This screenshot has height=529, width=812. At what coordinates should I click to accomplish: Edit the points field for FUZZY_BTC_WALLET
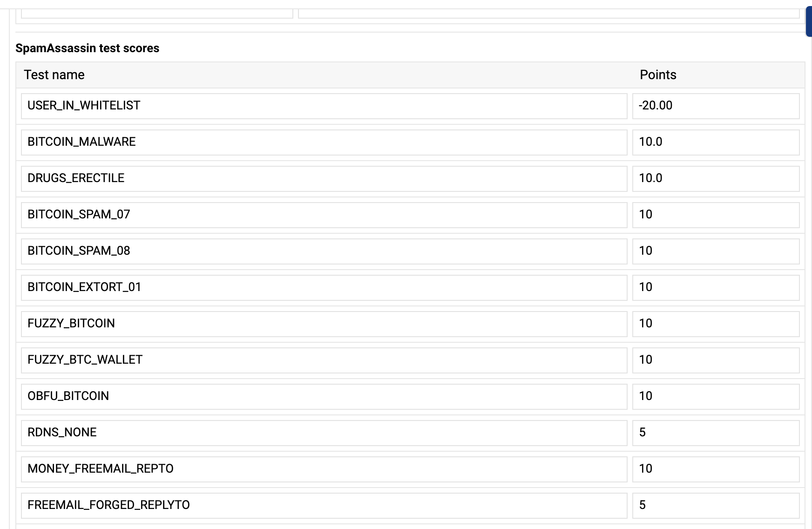point(715,360)
